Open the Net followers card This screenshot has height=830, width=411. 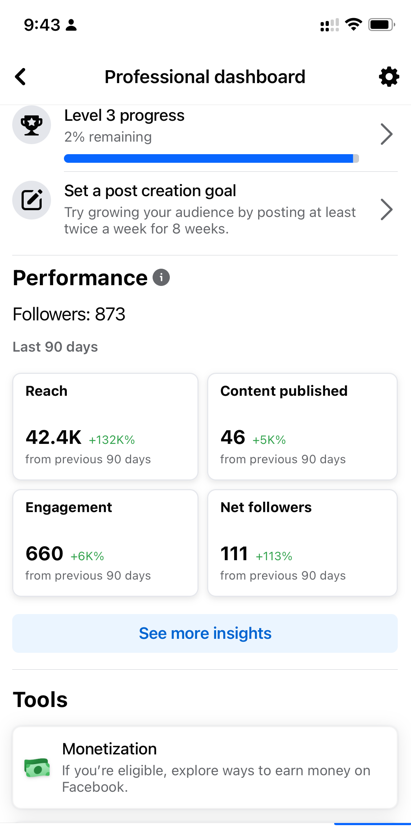click(302, 543)
